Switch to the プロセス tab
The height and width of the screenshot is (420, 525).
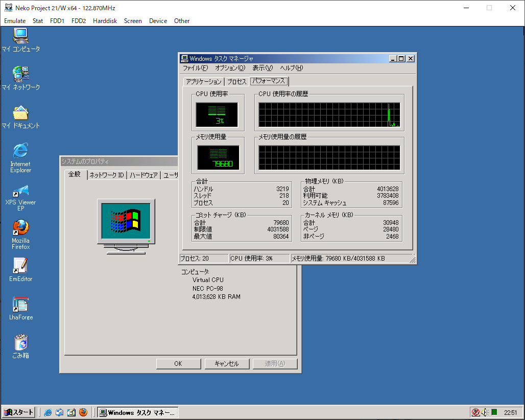pos(237,81)
